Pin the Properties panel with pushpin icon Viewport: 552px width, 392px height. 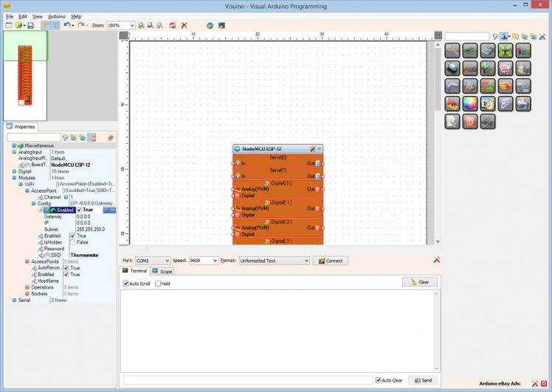[111, 137]
